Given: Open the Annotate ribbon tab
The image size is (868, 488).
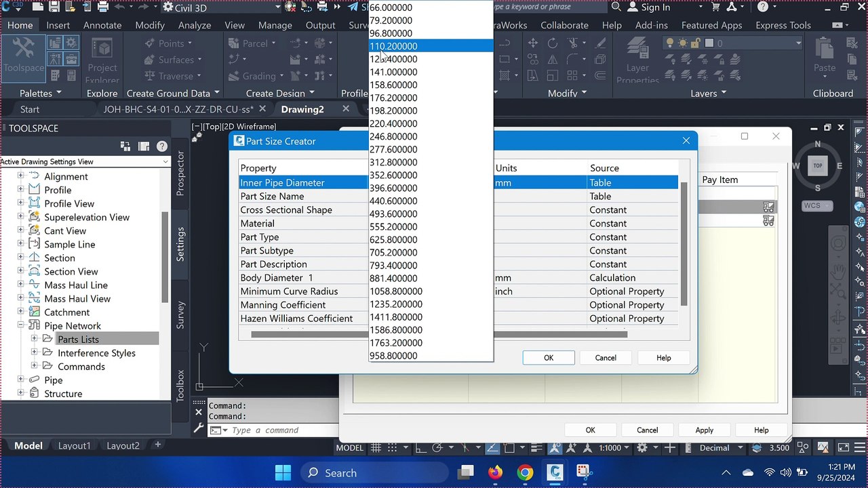Looking at the screenshot, I should coord(102,25).
